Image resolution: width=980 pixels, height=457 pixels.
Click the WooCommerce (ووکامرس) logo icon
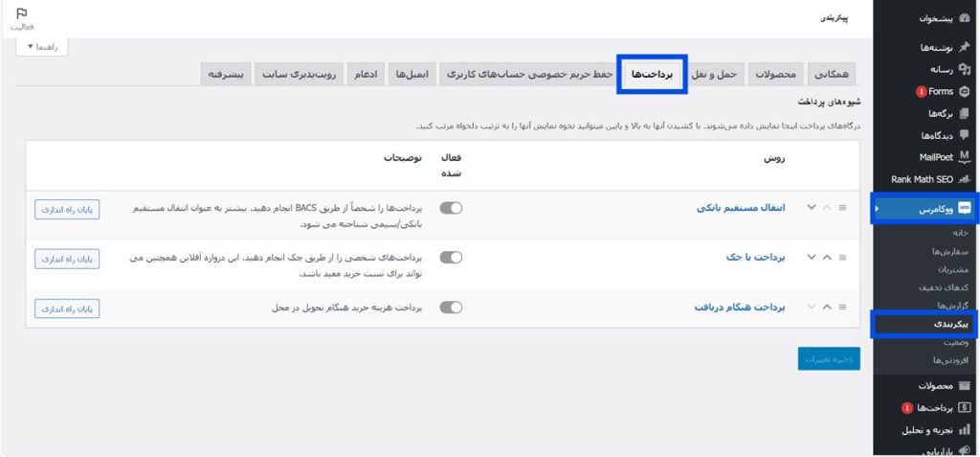click(964, 209)
